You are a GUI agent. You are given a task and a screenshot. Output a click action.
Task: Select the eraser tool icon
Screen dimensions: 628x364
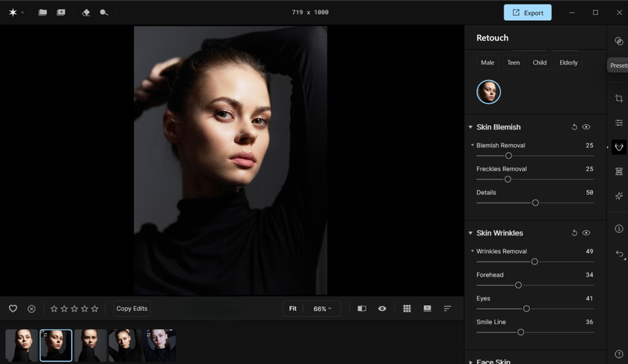click(x=86, y=13)
